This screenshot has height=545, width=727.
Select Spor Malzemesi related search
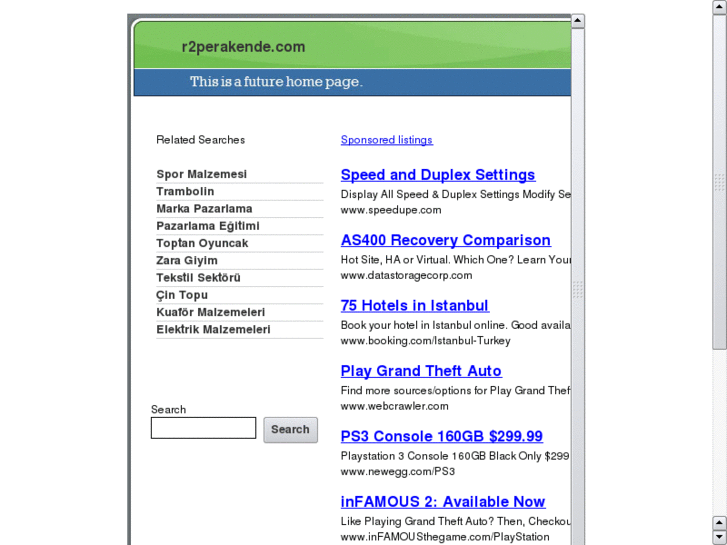[202, 174]
